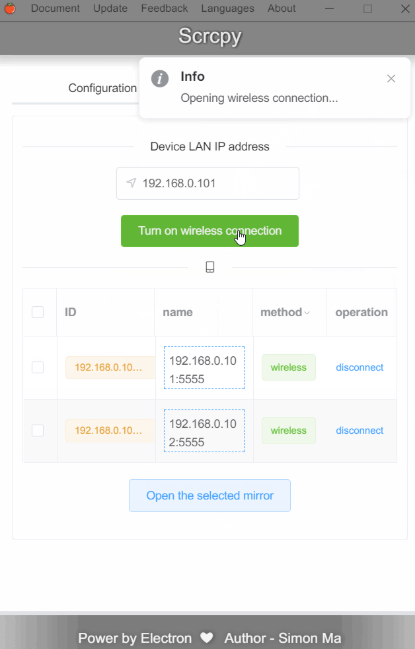Open the Document menu
Viewport: 415px width, 649px height.
[x=55, y=8]
